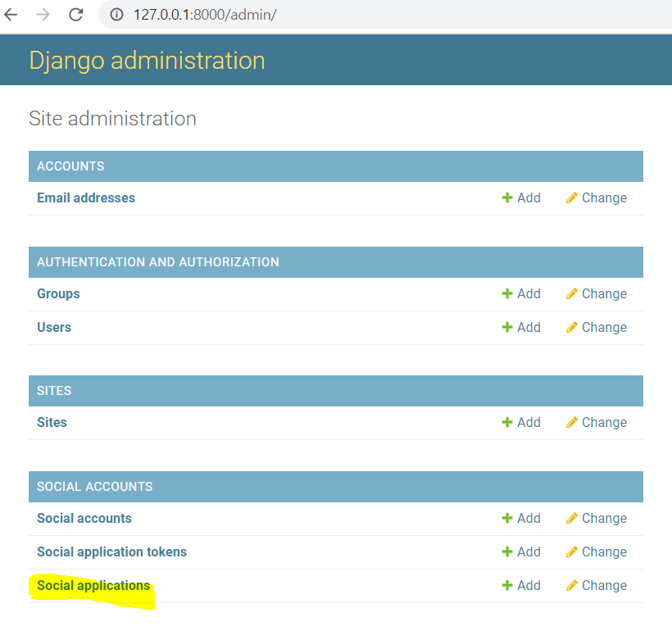Viewport: 672px width, 631px height.
Task: Click pencil icon in Social application tokens row
Action: (572, 552)
